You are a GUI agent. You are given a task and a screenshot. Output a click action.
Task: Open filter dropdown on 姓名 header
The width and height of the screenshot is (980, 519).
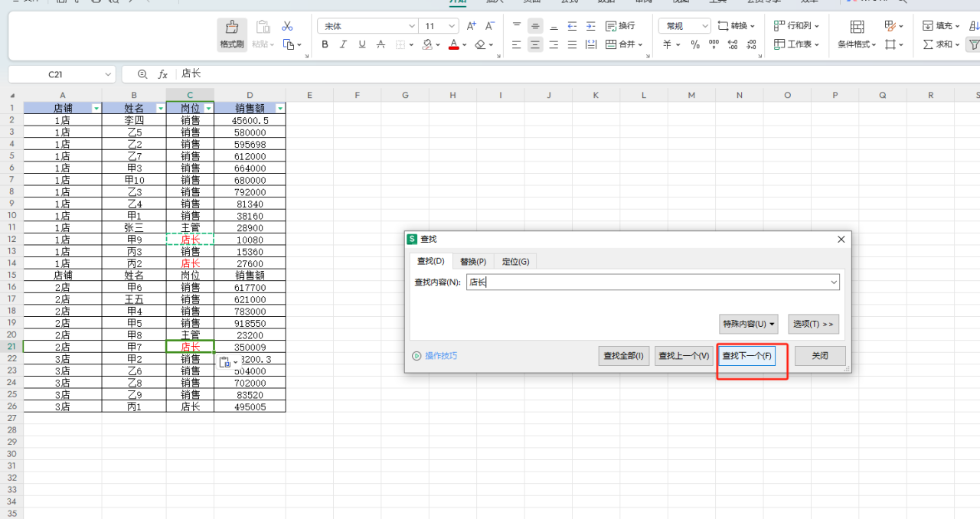pos(160,109)
